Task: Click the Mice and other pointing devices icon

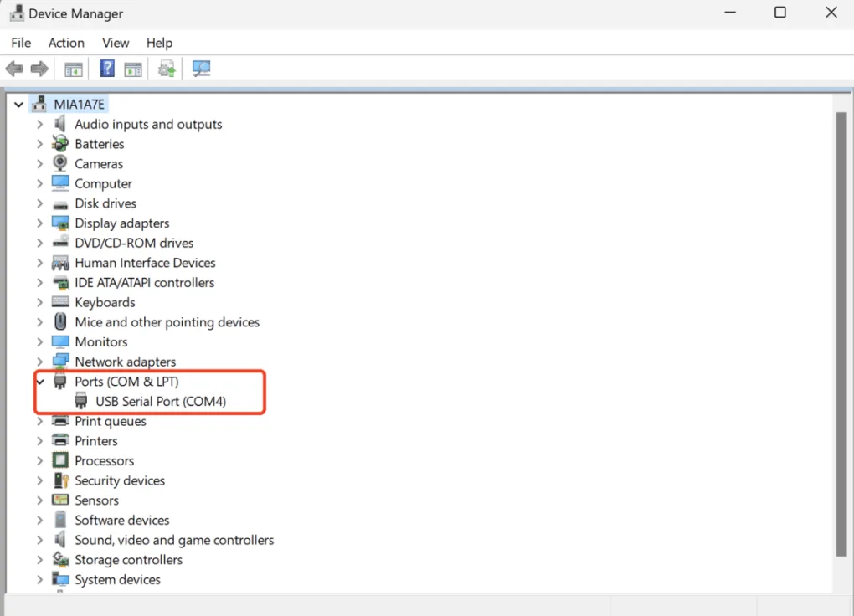Action: [x=60, y=321]
